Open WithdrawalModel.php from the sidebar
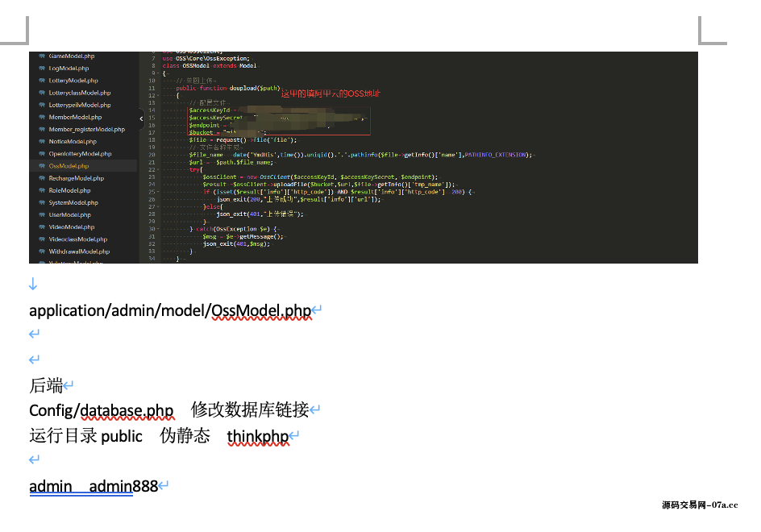This screenshot has width=761, height=532. pyautogui.click(x=77, y=251)
